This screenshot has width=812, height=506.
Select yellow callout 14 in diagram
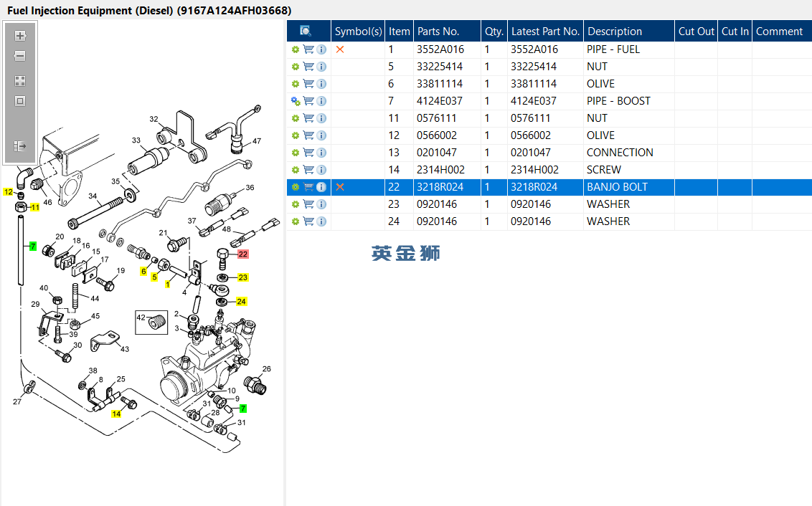pos(116,414)
